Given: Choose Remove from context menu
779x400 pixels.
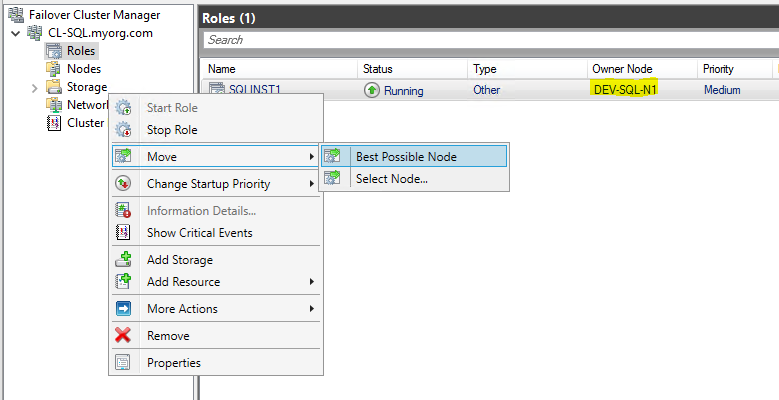Looking at the screenshot, I should (x=216, y=336).
